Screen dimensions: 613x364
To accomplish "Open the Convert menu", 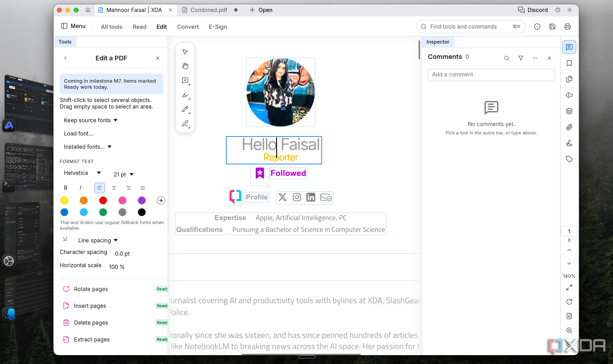I will click(x=188, y=27).
